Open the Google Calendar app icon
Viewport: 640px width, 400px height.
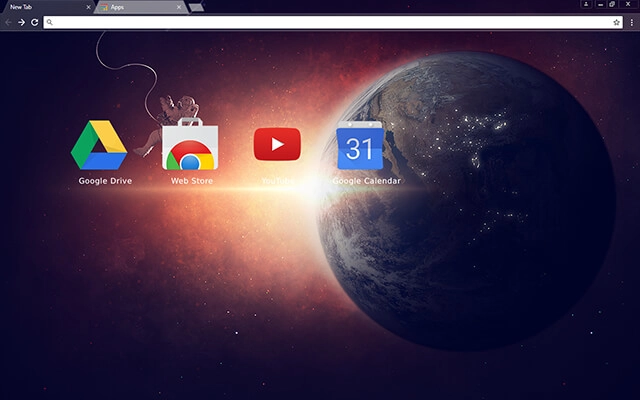360,145
